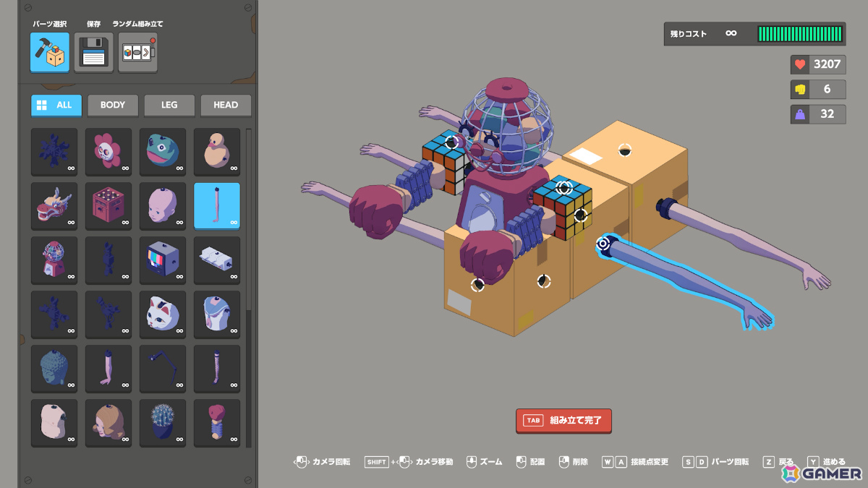This screenshot has height=488, width=868.
Task: Select the Buddha head part
Action: (54, 369)
